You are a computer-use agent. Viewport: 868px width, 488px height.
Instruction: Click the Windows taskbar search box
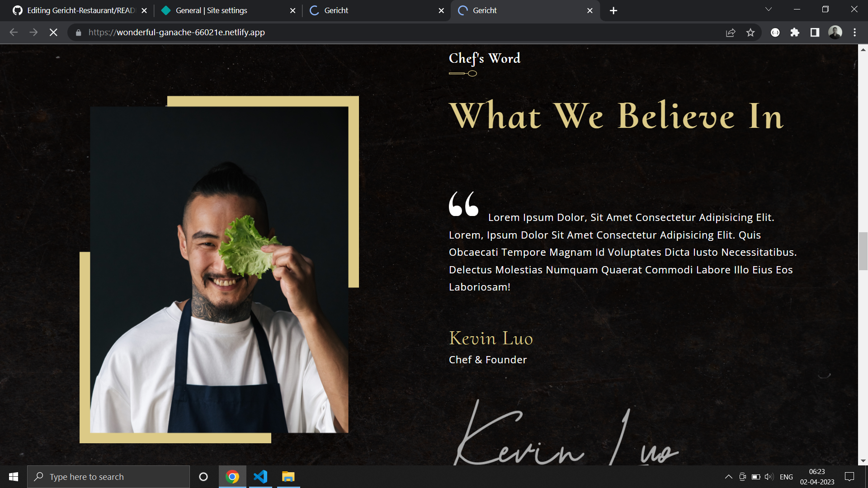click(x=108, y=477)
